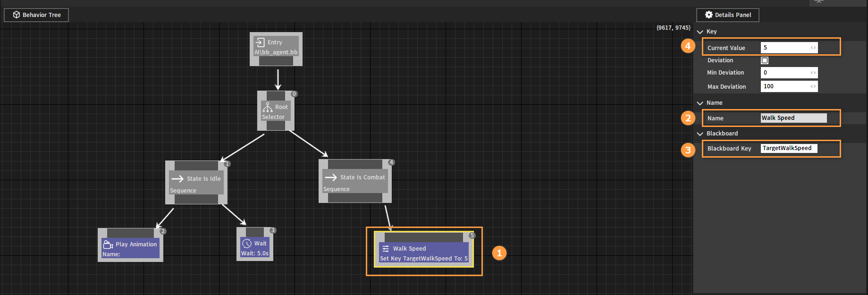
Task: Click the Details Panel gear icon
Action: coord(709,15)
